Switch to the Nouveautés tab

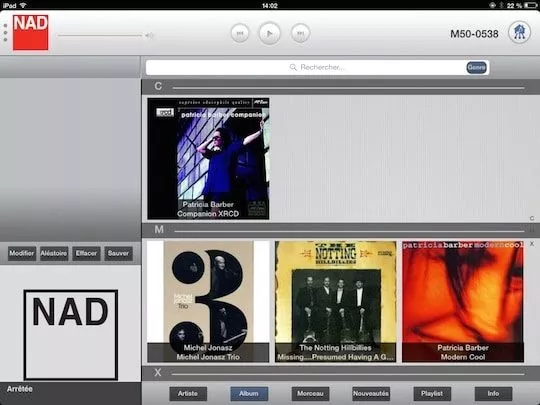371,394
